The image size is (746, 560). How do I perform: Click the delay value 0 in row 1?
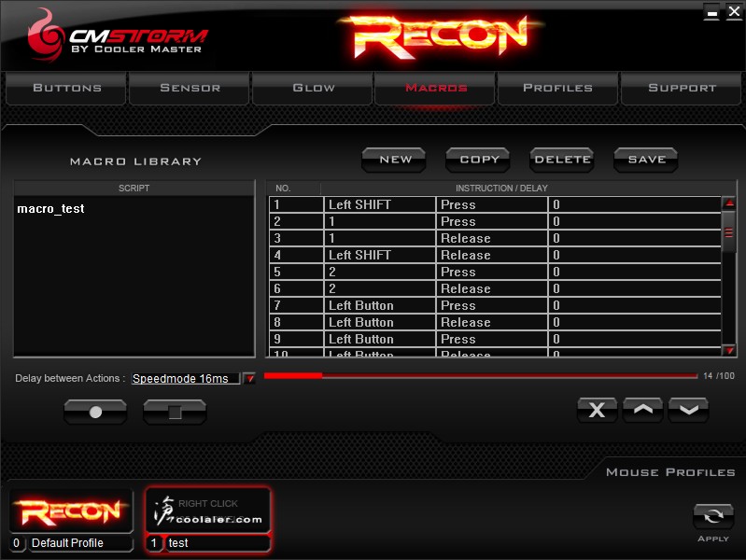coord(635,204)
